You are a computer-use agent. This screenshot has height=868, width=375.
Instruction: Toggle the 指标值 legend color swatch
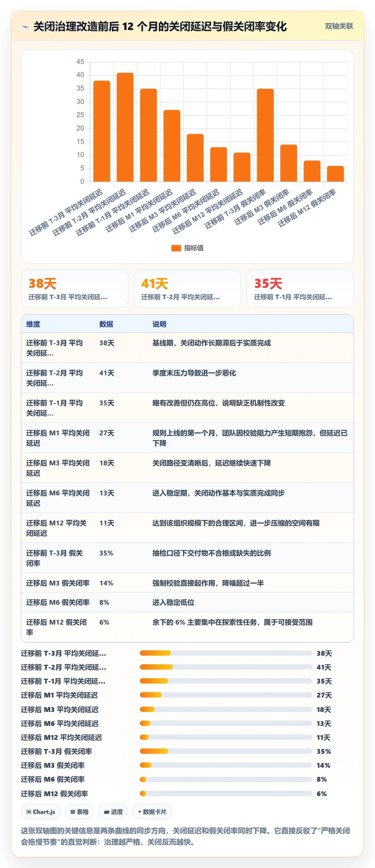coord(176,248)
